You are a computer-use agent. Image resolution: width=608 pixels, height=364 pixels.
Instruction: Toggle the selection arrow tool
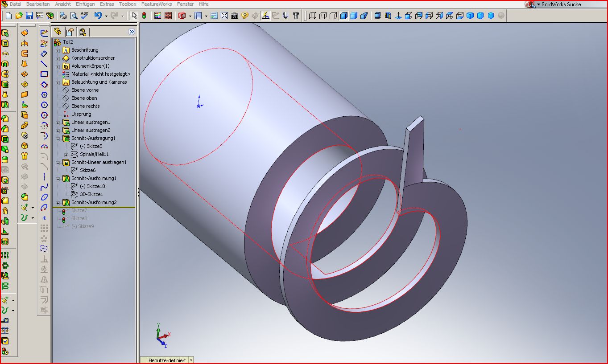point(134,16)
